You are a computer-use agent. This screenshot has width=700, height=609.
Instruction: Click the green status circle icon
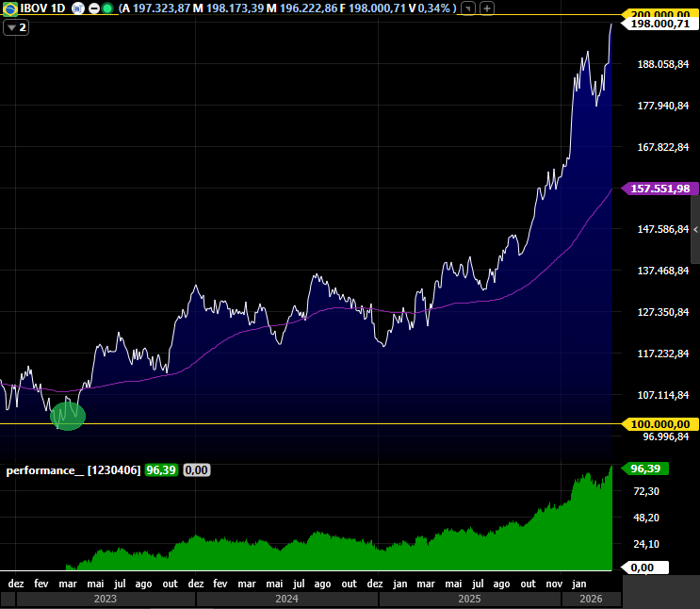click(107, 8)
